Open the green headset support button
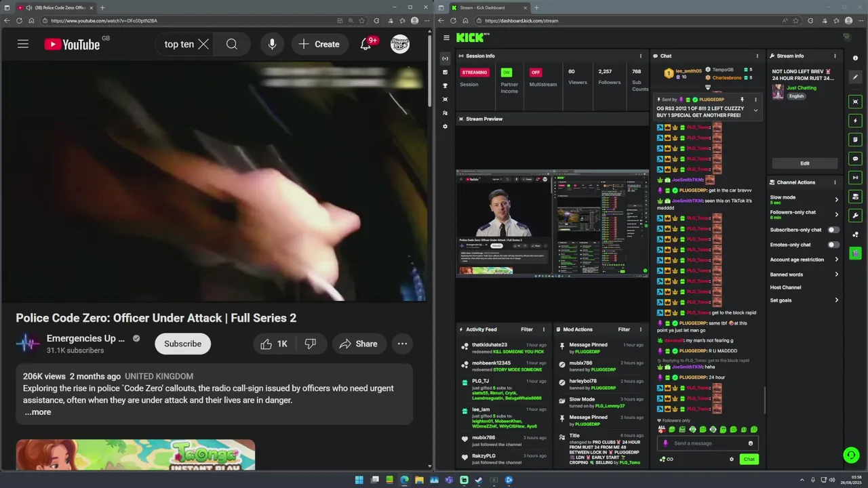 click(x=851, y=455)
